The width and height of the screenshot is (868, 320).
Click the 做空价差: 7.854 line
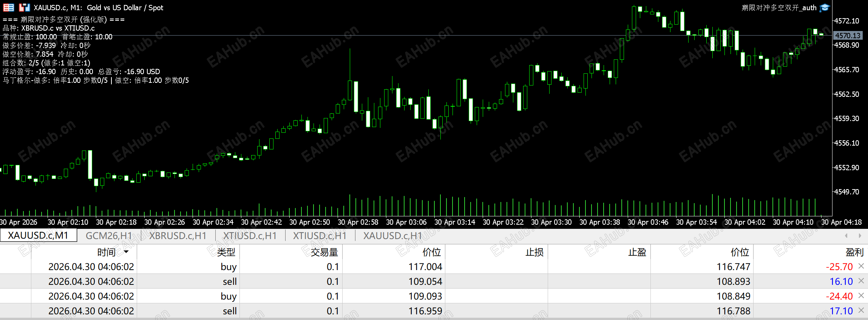[x=45, y=54]
